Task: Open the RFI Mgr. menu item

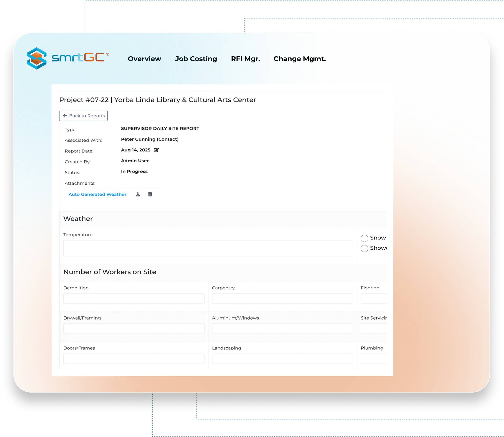Action: click(245, 59)
